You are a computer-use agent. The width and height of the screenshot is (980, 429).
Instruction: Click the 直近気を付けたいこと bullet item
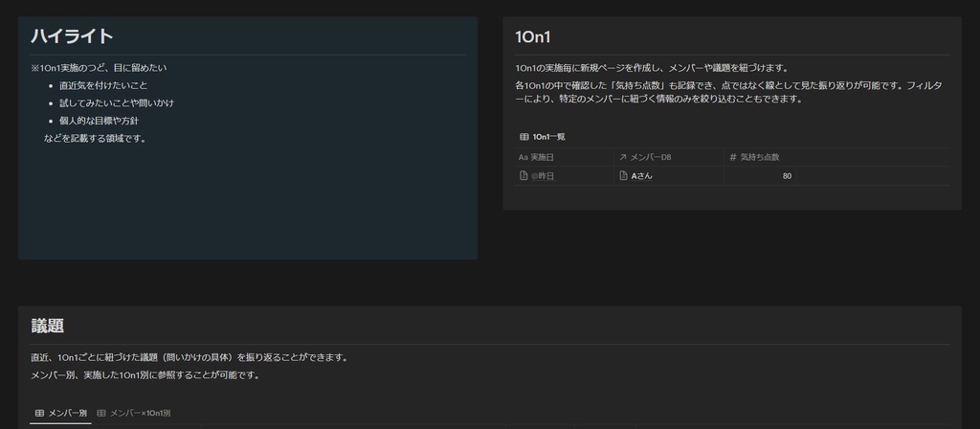point(103,85)
